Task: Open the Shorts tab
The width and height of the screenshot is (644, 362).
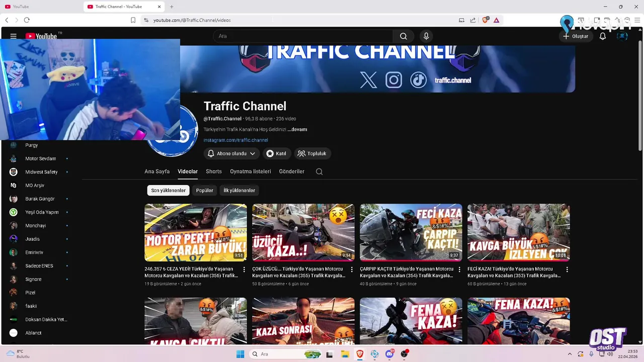Action: tap(214, 171)
